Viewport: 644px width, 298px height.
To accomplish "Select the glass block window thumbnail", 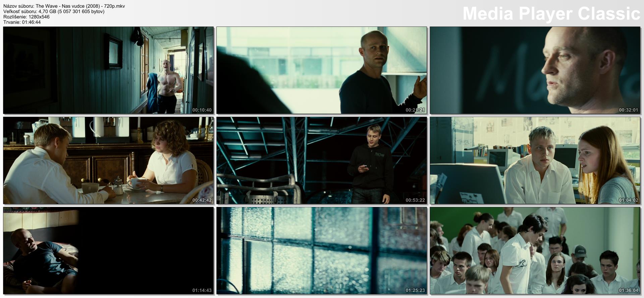I will click(322, 250).
